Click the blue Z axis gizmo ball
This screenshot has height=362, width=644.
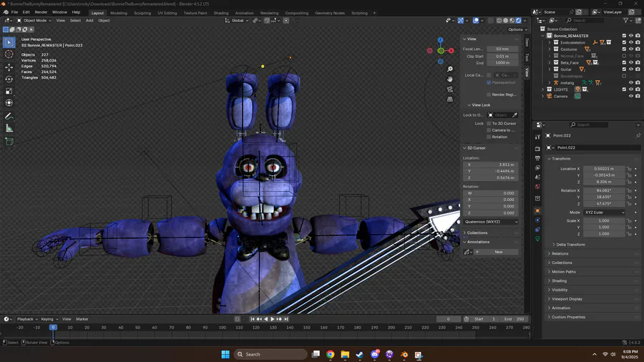tap(440, 40)
